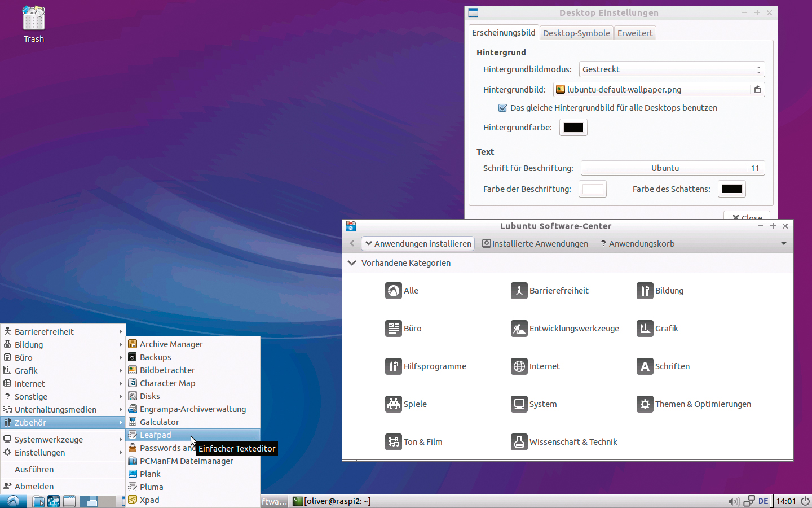812x508 pixels.
Task: Click Ausführen in the start menu
Action: 63,470
